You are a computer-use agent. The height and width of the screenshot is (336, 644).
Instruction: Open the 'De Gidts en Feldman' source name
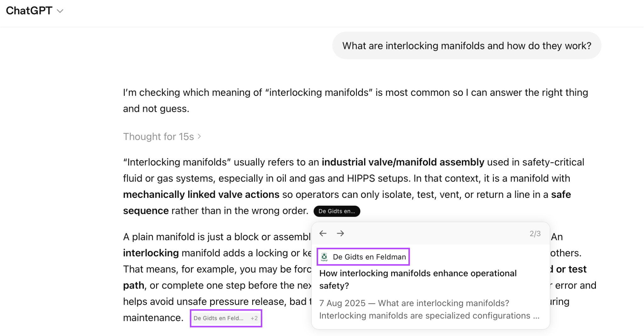(369, 257)
